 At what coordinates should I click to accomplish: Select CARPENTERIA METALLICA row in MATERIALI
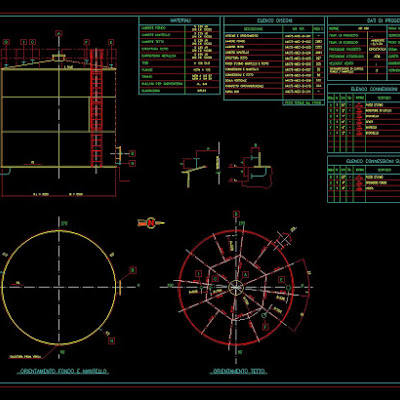(180, 56)
